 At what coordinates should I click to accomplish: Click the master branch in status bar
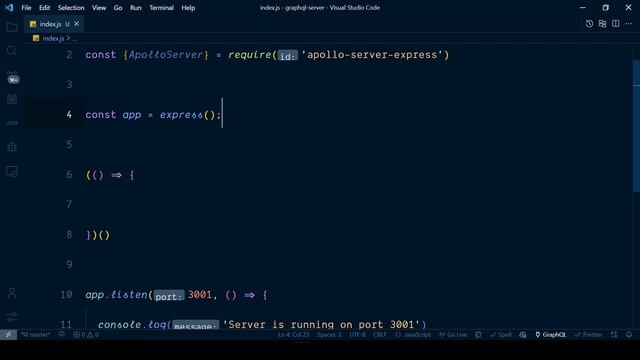coord(36,335)
